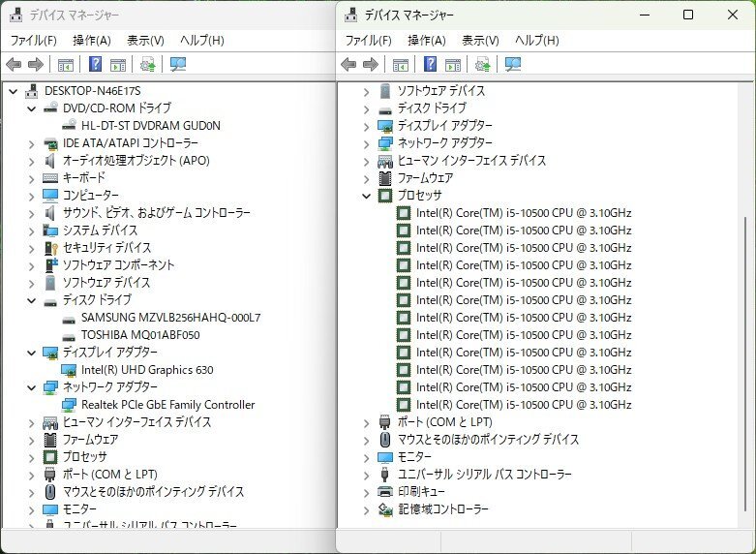Minimize the right Device Manager window

[645, 15]
